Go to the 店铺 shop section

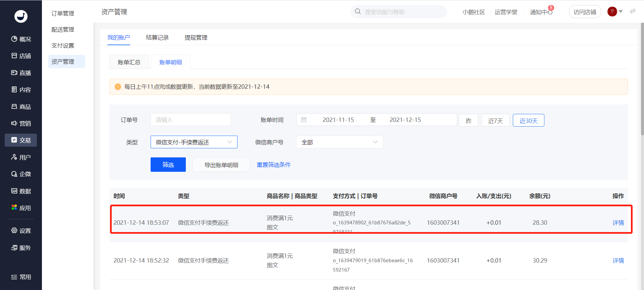(21, 56)
